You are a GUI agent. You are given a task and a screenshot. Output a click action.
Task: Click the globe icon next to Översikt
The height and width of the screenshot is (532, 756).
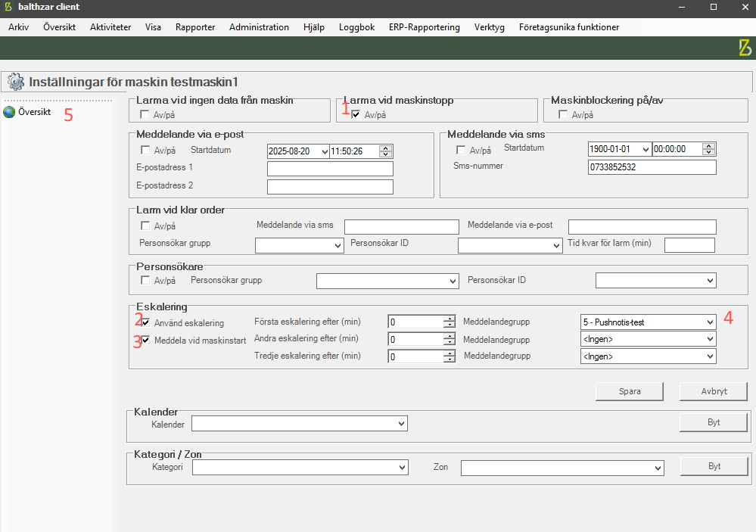[9, 112]
